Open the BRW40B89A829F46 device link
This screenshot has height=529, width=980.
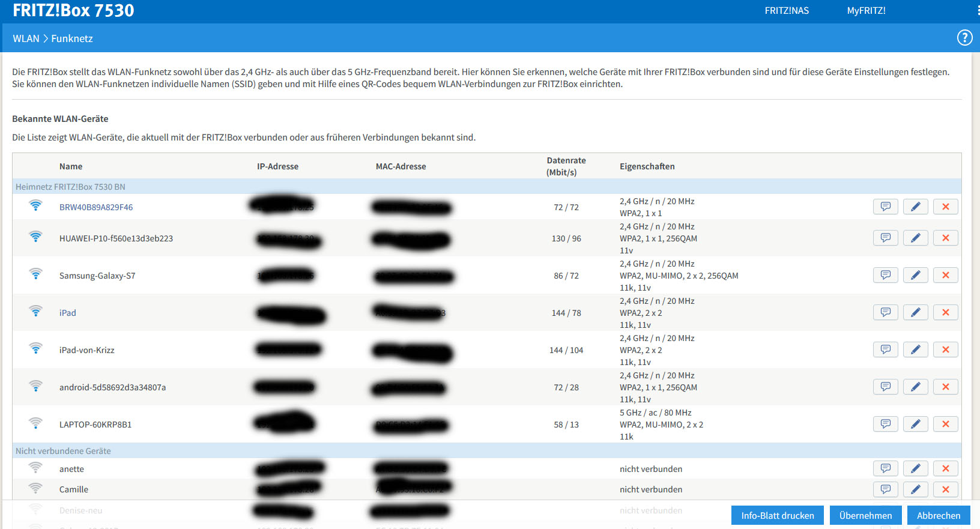pyautogui.click(x=96, y=207)
